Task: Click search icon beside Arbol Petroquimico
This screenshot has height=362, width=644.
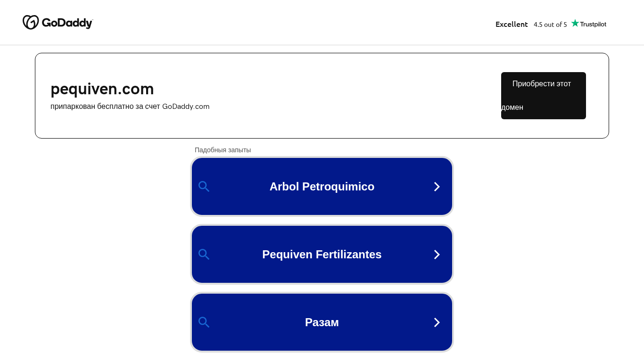Action: (x=204, y=187)
